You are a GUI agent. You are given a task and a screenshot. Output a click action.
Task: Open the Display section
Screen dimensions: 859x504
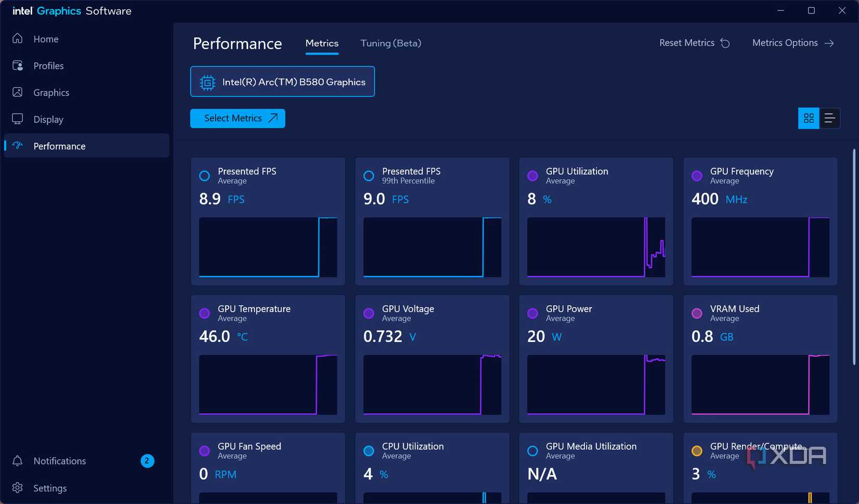tap(48, 119)
